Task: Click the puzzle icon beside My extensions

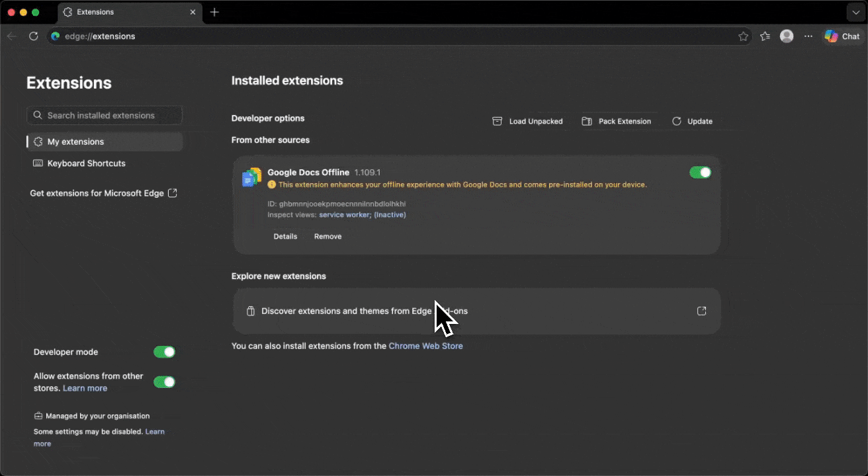Action: pyautogui.click(x=38, y=141)
